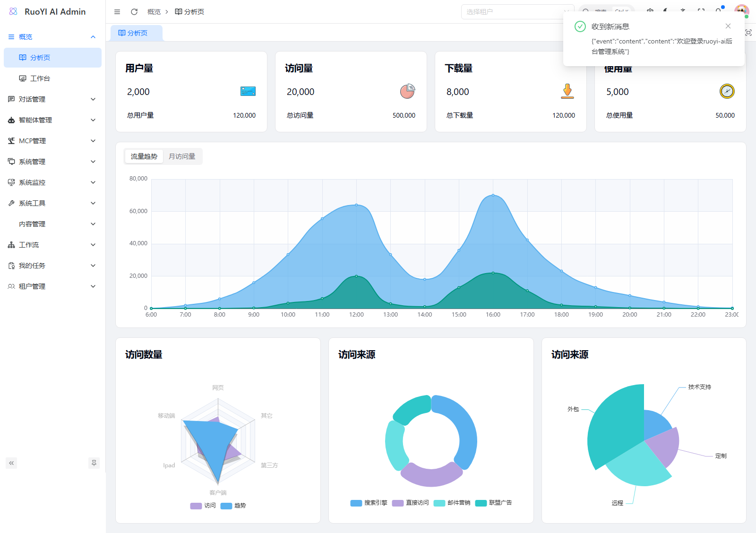Select the 流量趋势 chart tab
This screenshot has height=533, width=756.
point(144,156)
